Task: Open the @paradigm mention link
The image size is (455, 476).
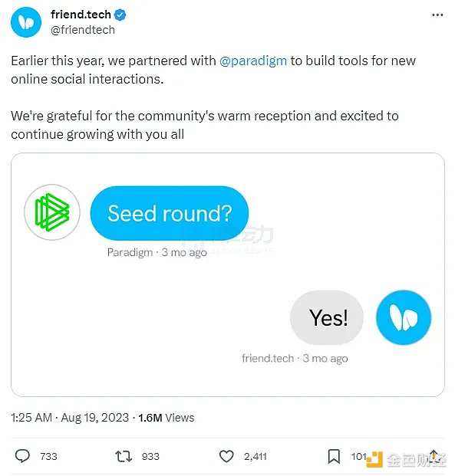Action: coord(253,61)
